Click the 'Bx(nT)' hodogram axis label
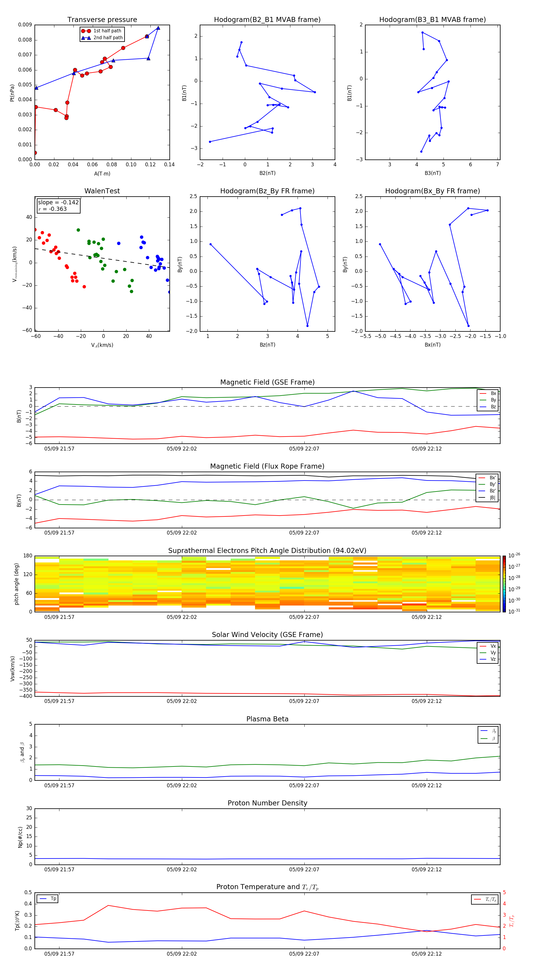 432,345
